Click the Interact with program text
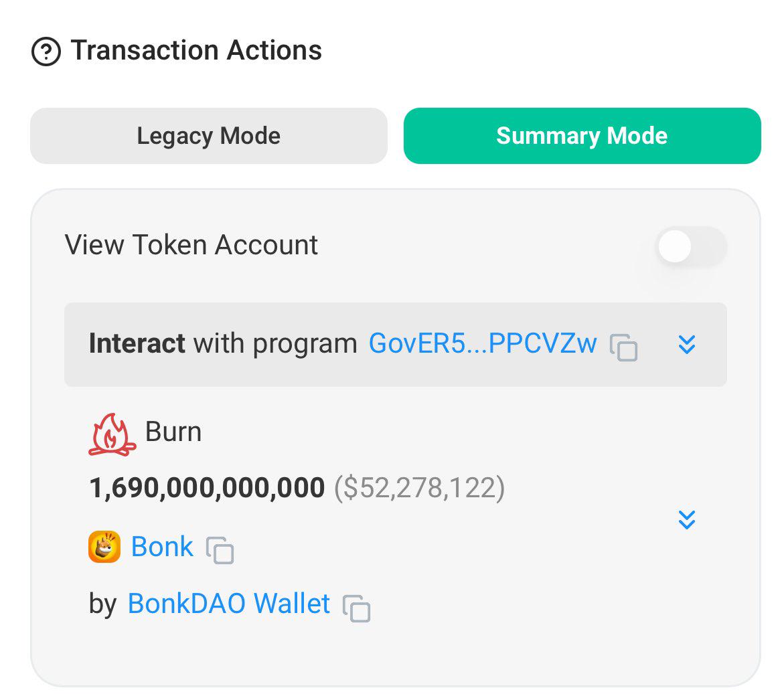Screen dimensions: 784x694 point(223,344)
